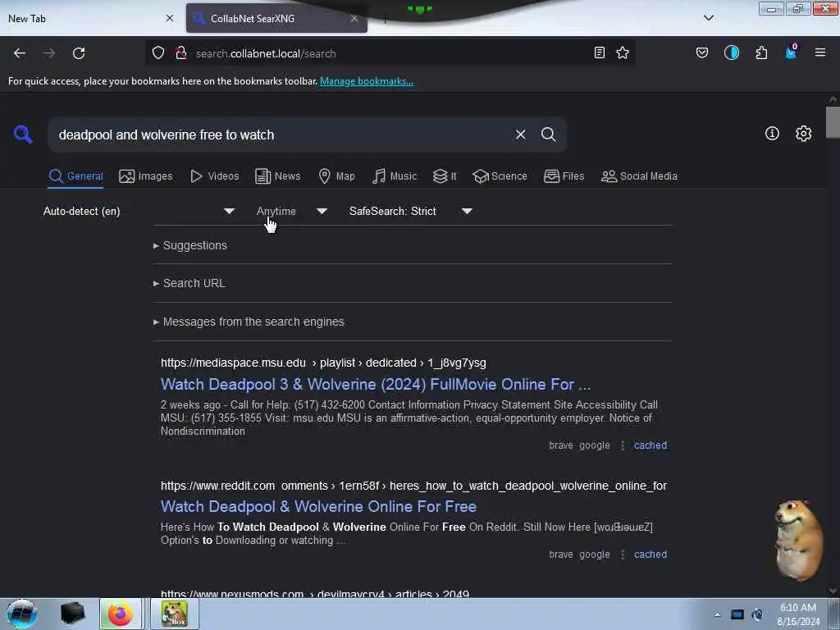Open the blue extension with zero badge
840x630 pixels.
pyautogui.click(x=792, y=52)
